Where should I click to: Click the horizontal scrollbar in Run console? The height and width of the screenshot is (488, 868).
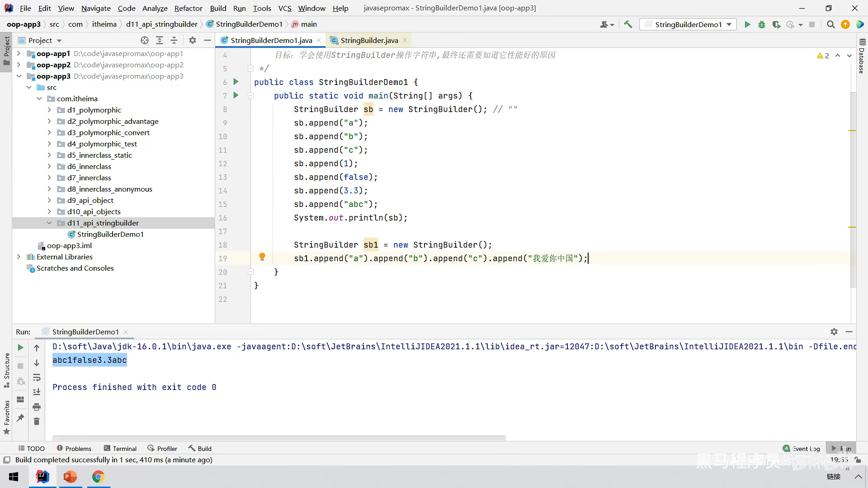point(278,437)
